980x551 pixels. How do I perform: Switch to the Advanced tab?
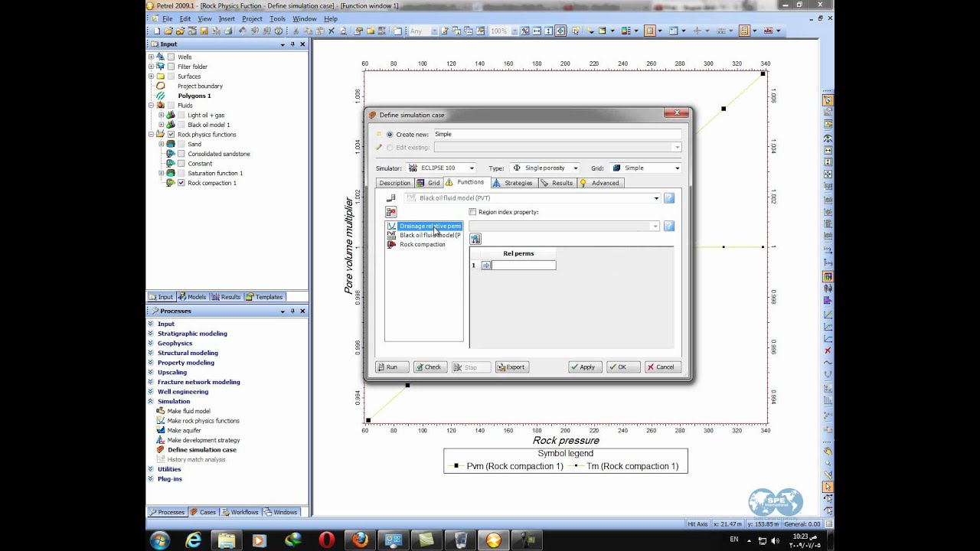point(600,183)
